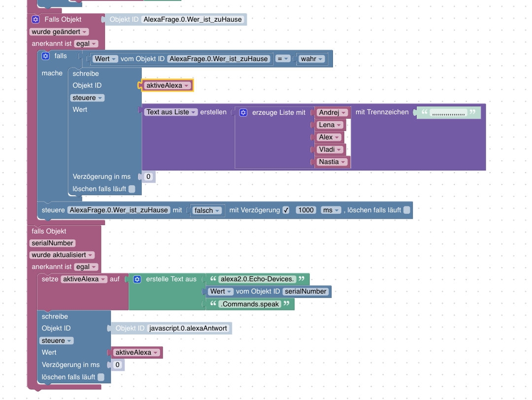The height and width of the screenshot is (400, 532).
Task: Open the '=' comparison operator dropdown
Action: coord(283,59)
